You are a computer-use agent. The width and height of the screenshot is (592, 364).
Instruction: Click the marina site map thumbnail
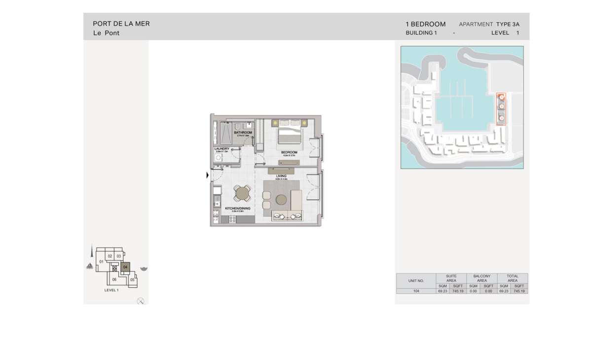pos(462,108)
